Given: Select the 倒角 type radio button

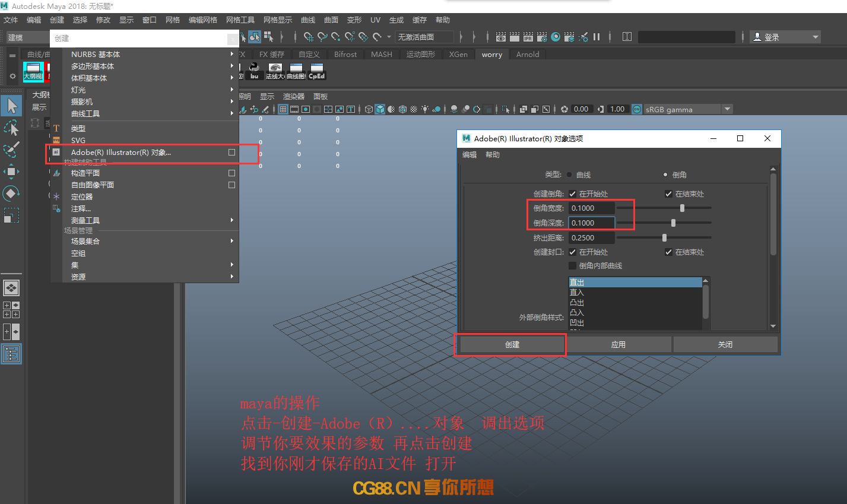Looking at the screenshot, I should (665, 175).
